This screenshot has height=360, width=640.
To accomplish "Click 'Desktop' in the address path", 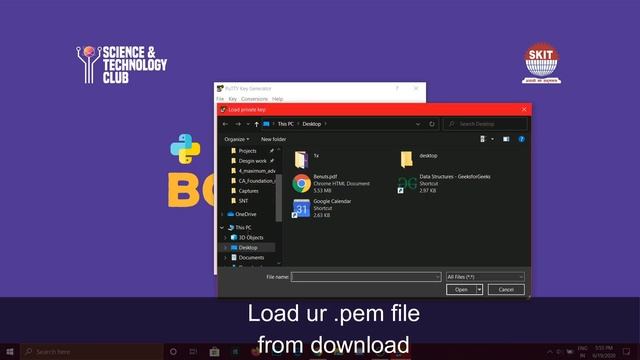I will tap(311, 124).
